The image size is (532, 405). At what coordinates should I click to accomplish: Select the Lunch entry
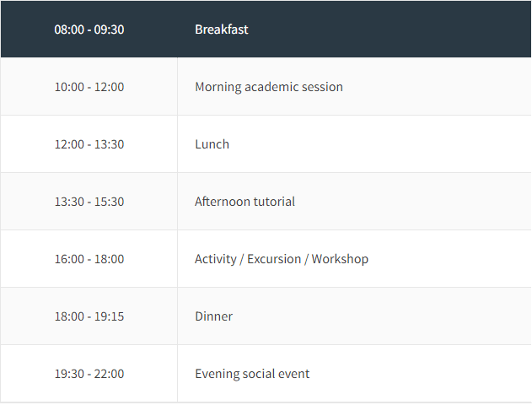pos(212,144)
